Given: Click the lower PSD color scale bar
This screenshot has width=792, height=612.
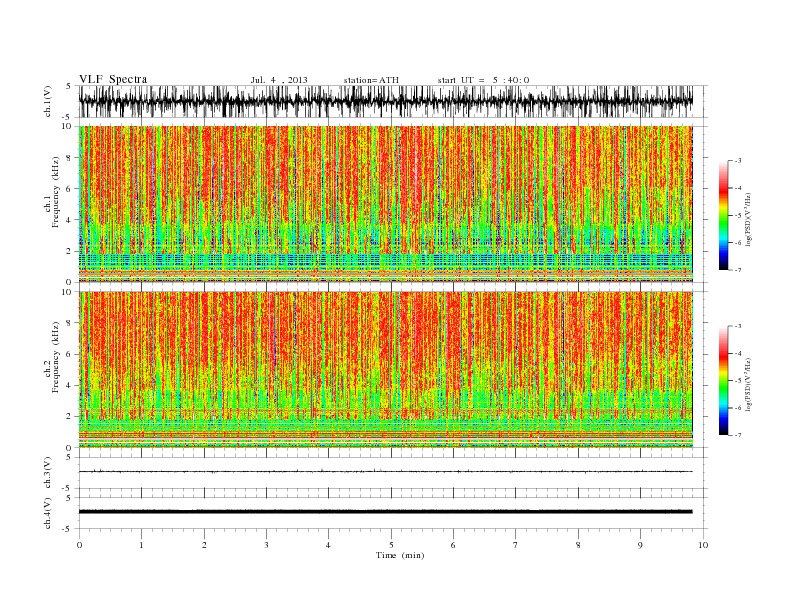Looking at the screenshot, I should tap(723, 380).
